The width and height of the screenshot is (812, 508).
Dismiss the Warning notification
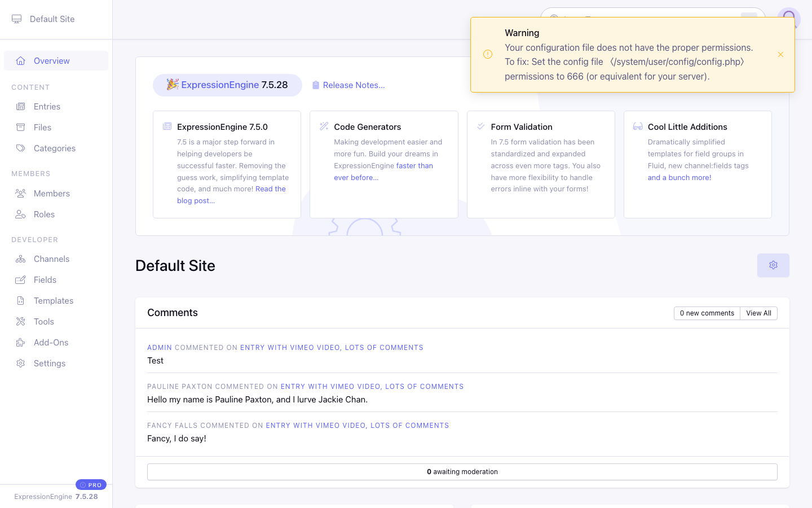780,55
